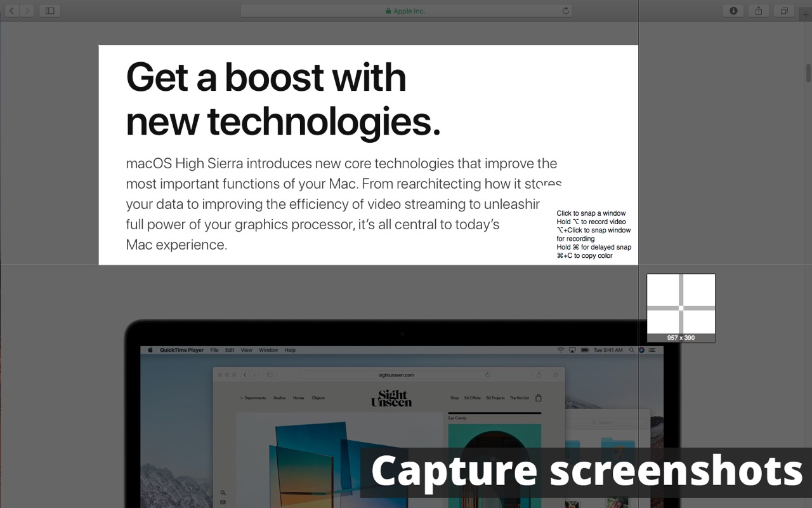Open the shopping bag icon
812x508 pixels.
[x=539, y=398]
